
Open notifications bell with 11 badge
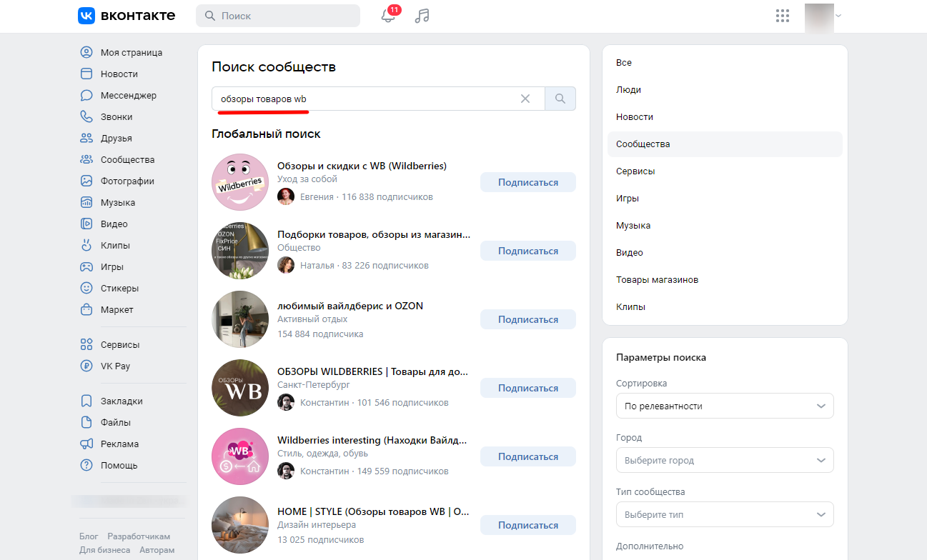(389, 16)
